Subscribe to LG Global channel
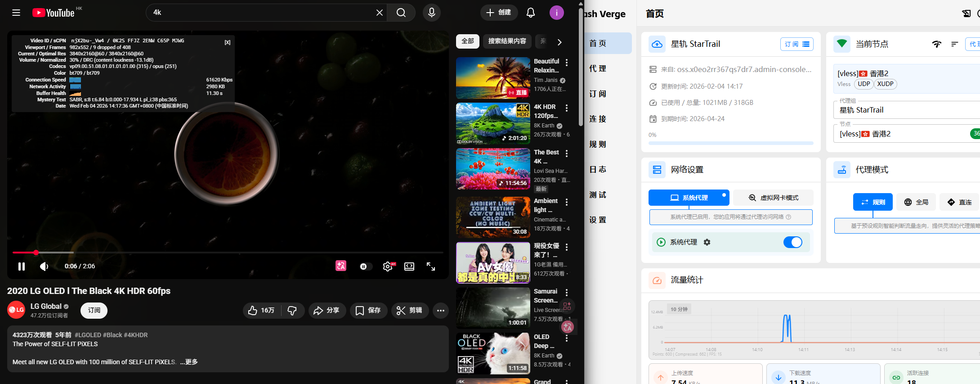980x384 pixels. 94,310
